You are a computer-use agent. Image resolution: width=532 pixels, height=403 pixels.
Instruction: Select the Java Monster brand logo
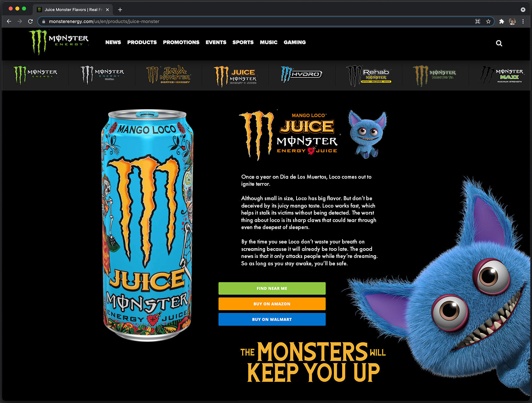(168, 75)
